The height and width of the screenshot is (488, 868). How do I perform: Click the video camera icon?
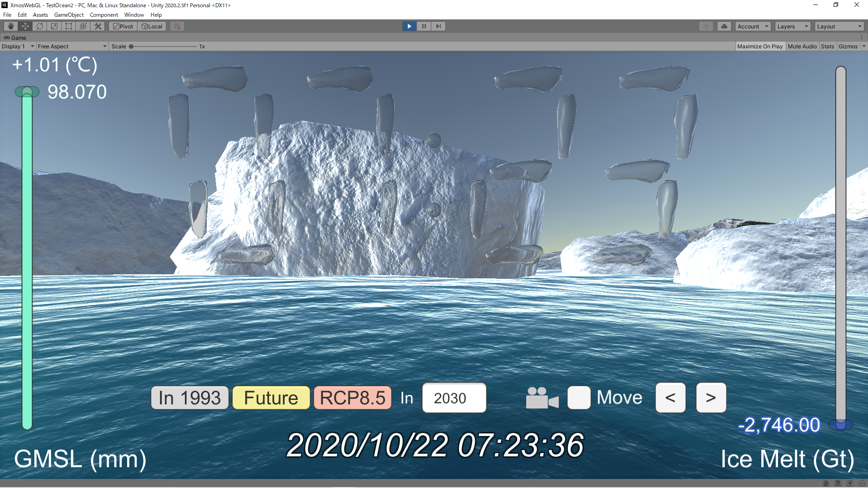[542, 398]
